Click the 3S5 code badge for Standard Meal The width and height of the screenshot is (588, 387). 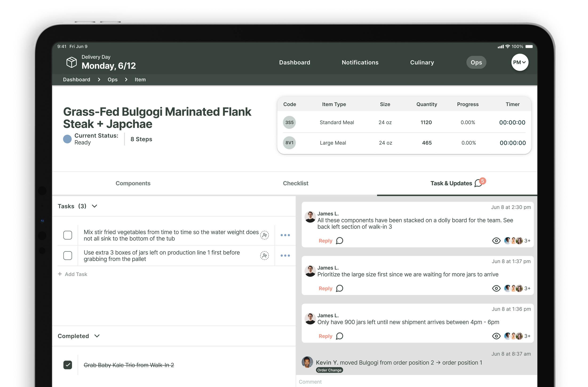pos(289,122)
